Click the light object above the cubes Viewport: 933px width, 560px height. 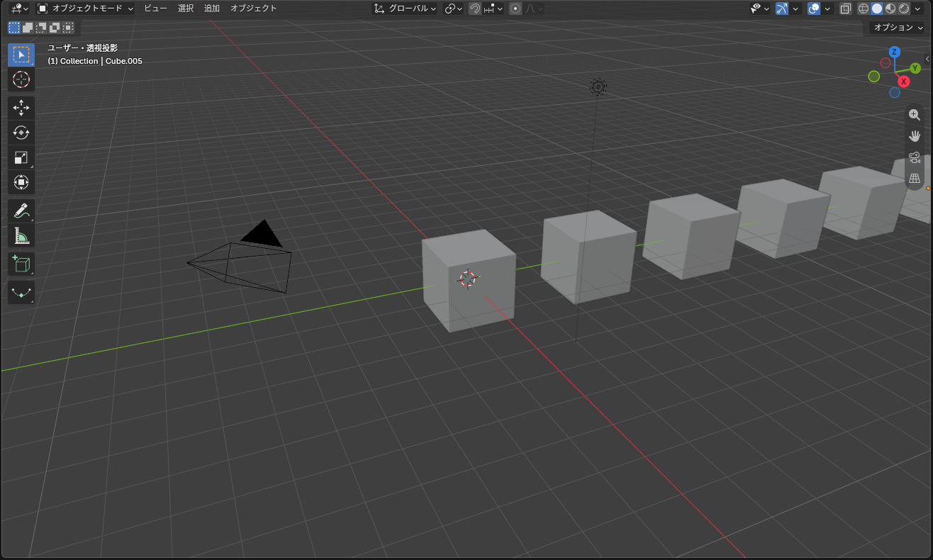click(598, 86)
